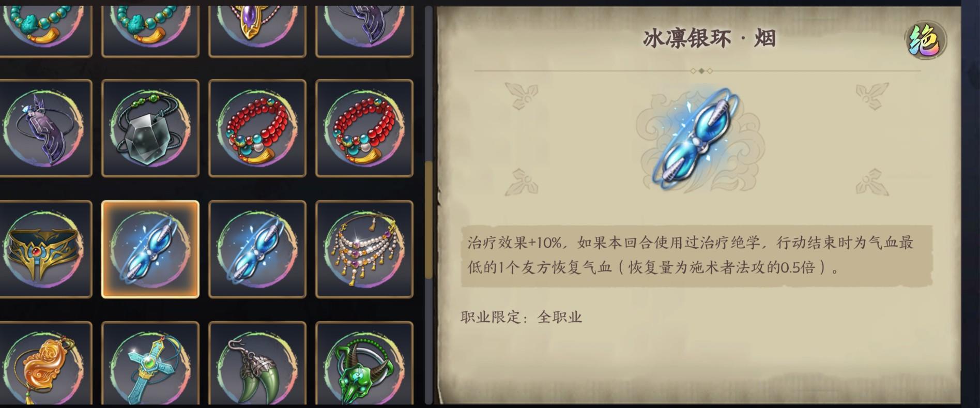
Task: Select the black crystal stone pendant
Action: (x=150, y=128)
